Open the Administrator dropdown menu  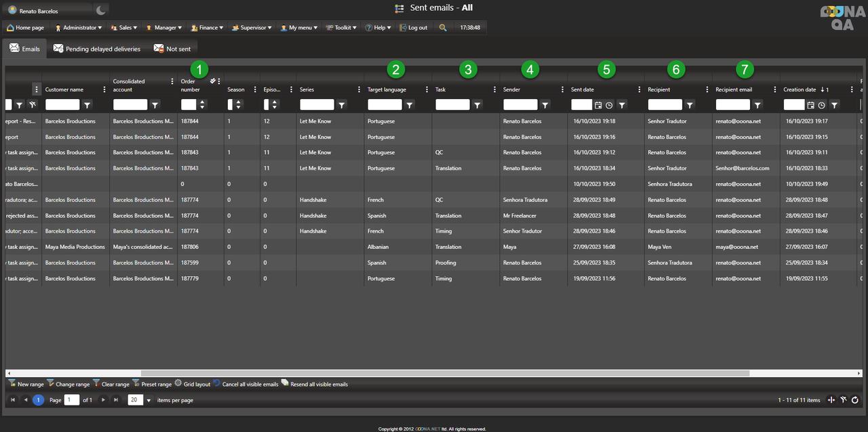tap(79, 28)
